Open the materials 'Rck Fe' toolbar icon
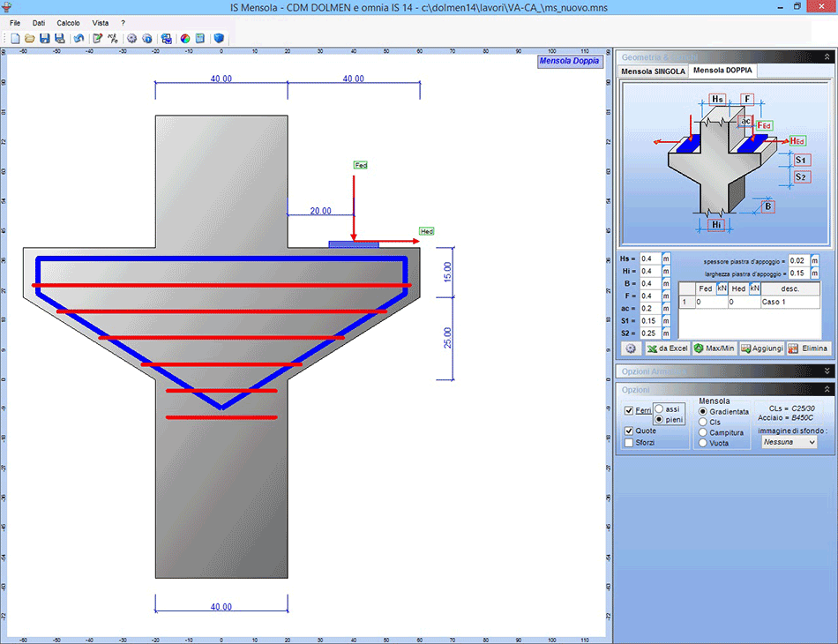The width and height of the screenshot is (838, 644). point(113,39)
